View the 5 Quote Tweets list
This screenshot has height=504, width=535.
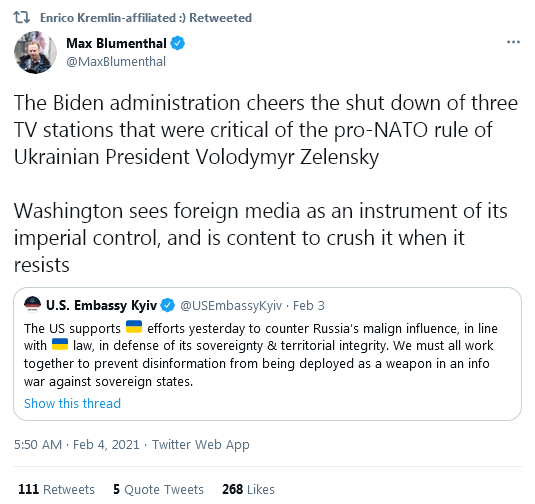click(x=158, y=489)
